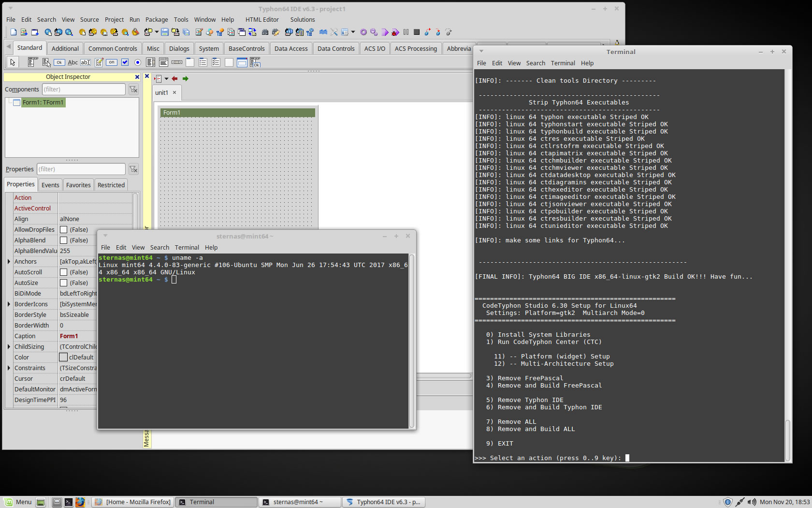Screen dimensions: 812x508
Task: Open the Search menu in the large Terminal window
Action: click(536, 63)
